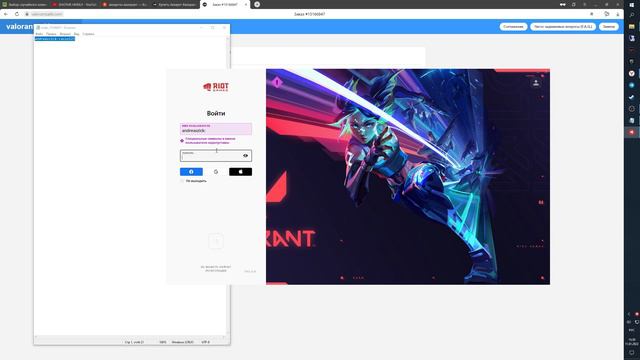Click the Notepad vertical scrollbar

coord(228,186)
